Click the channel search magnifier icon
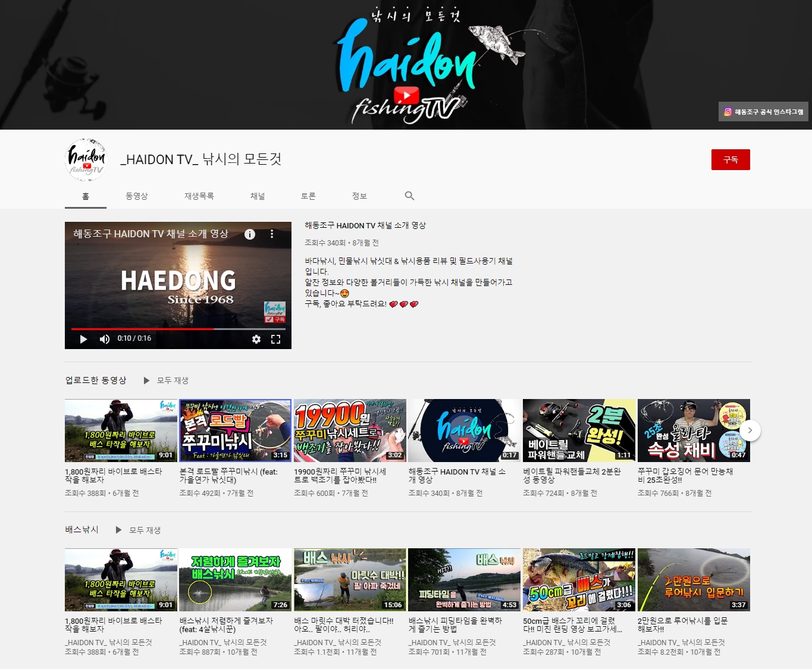 [409, 196]
